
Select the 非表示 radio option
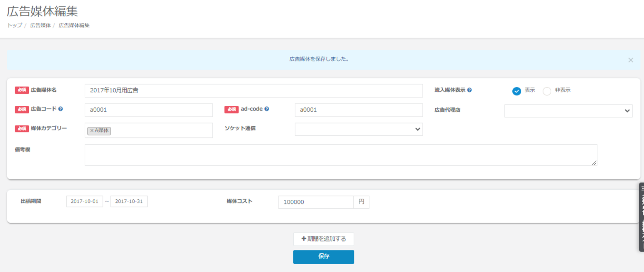(547, 91)
